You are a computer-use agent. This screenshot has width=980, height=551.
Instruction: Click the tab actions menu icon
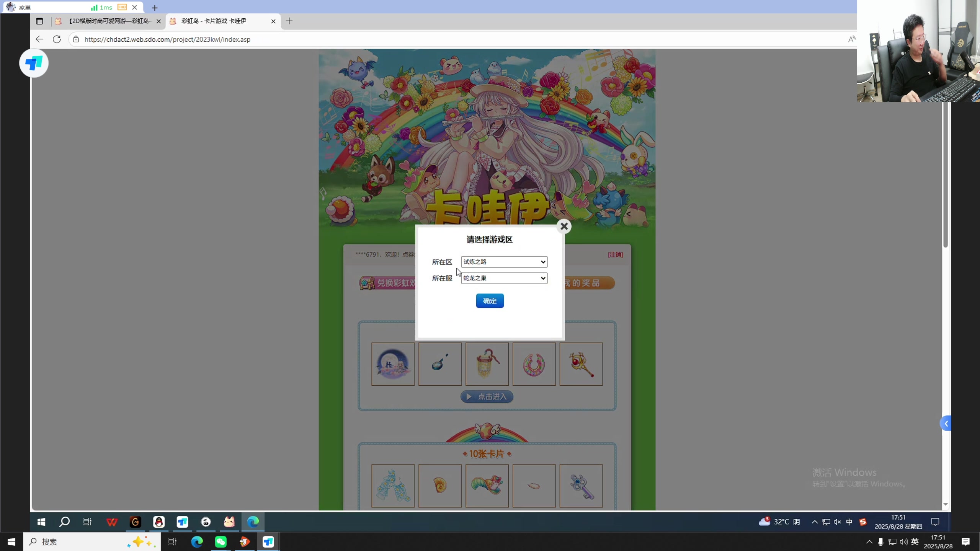click(39, 21)
